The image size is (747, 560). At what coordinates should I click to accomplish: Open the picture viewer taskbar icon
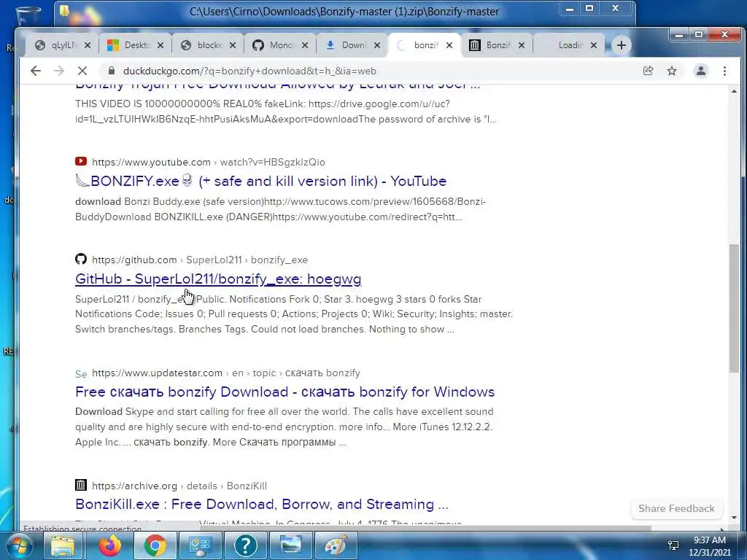[x=290, y=545]
